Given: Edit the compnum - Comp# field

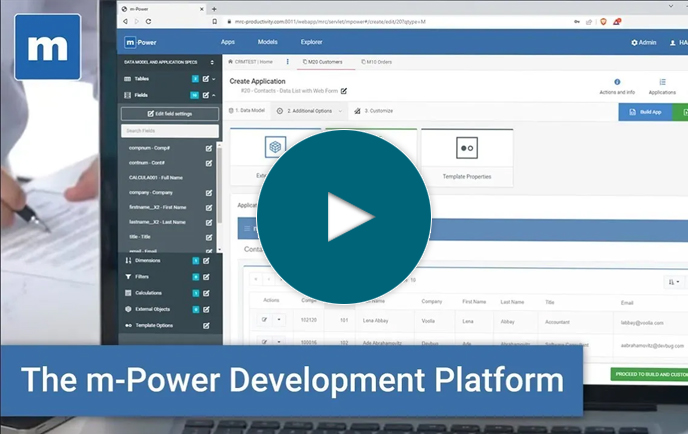Looking at the screenshot, I should [x=209, y=148].
